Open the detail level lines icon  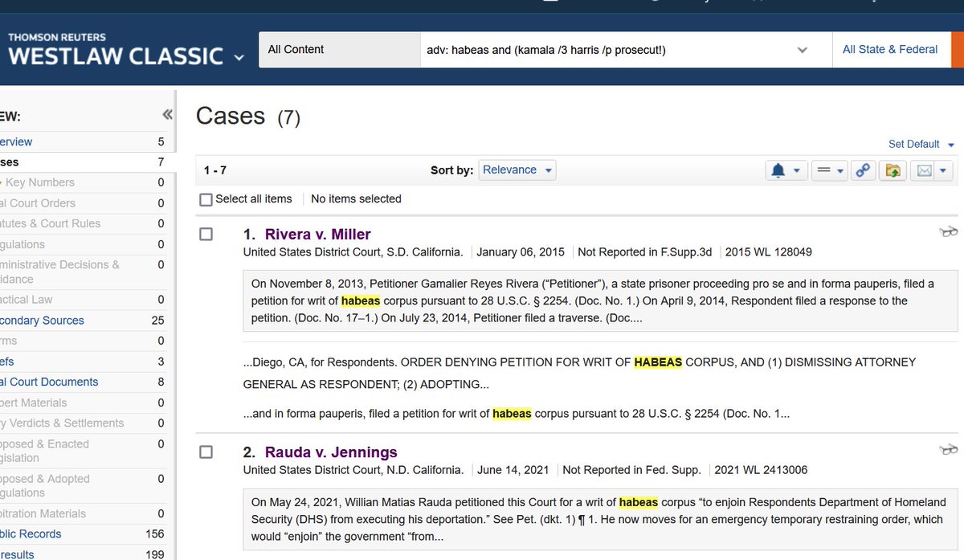pos(823,170)
